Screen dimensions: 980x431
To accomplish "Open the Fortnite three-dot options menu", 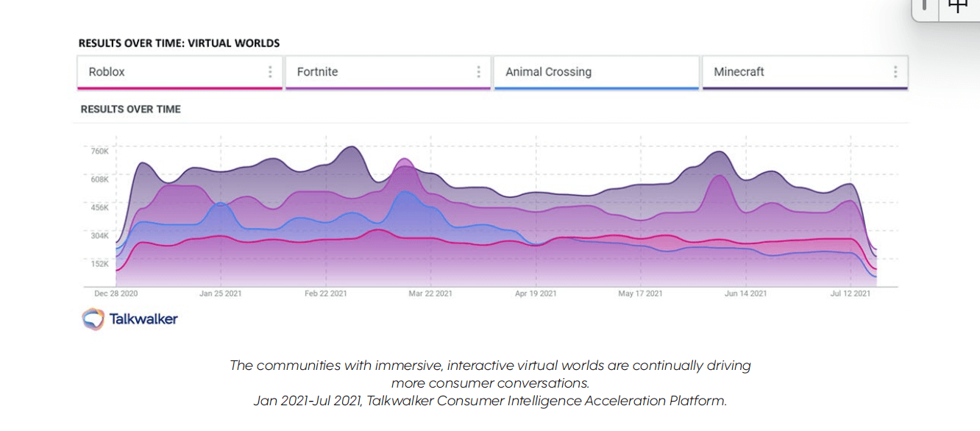I will coord(478,71).
